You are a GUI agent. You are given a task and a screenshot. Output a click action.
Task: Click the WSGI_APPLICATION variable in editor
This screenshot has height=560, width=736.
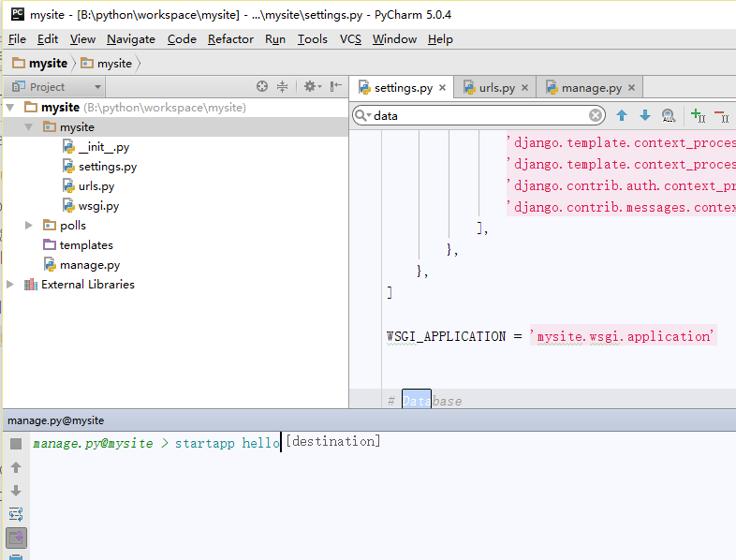tap(446, 336)
